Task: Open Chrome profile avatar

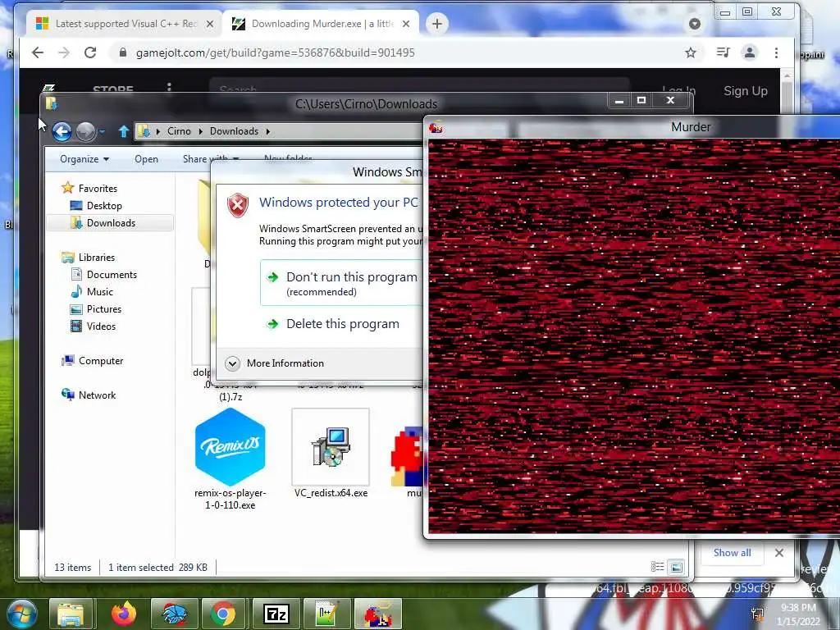Action: tap(750, 52)
